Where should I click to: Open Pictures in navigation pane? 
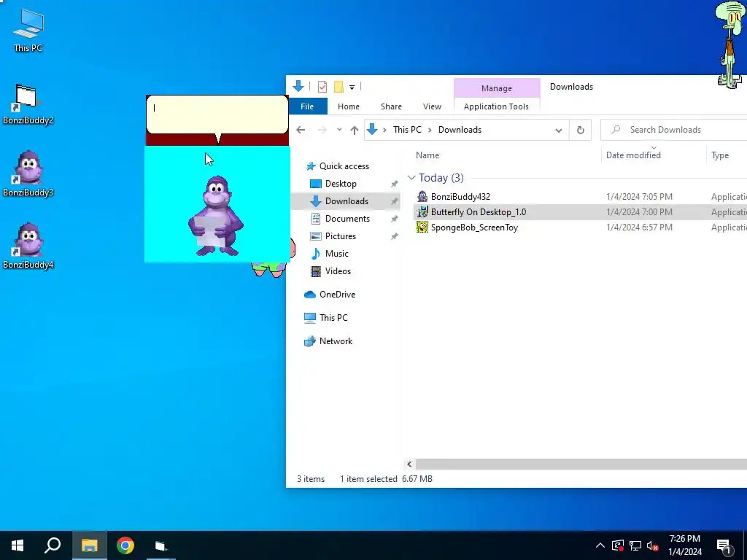point(340,236)
